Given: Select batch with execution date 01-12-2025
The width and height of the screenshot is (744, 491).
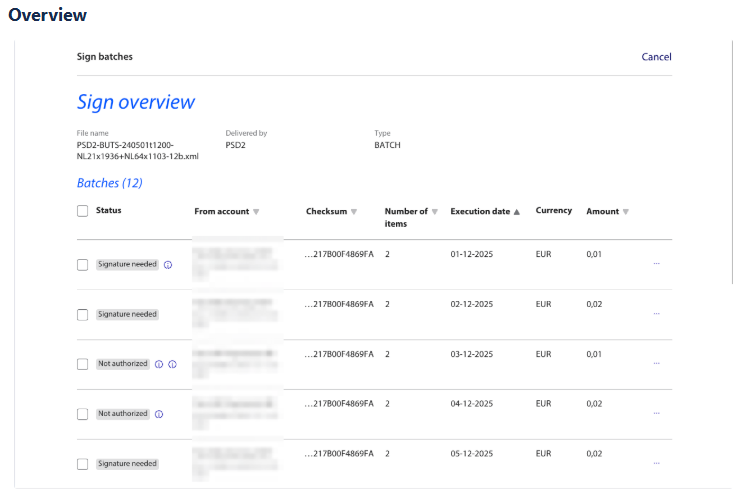Looking at the screenshot, I should (x=83, y=265).
